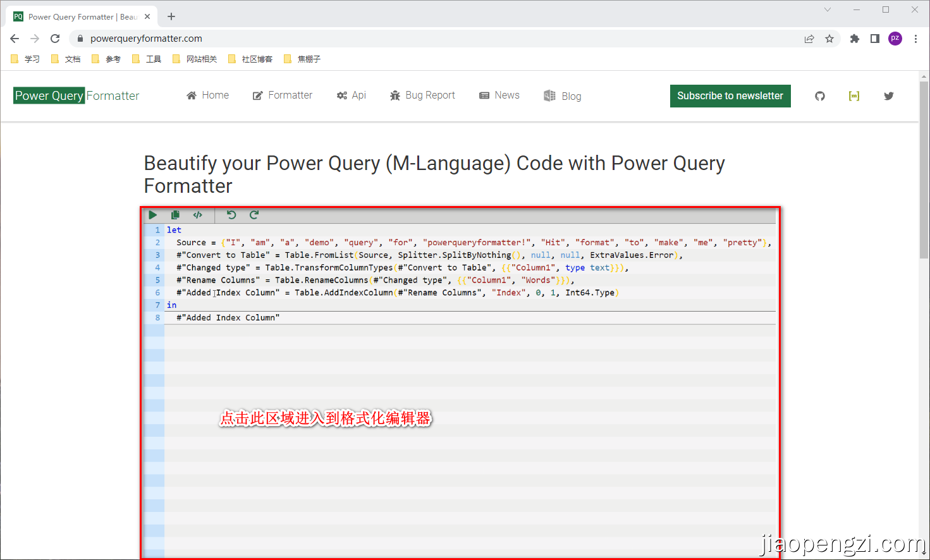Viewport: 930px width, 560px height.
Task: Open the 文档 bookmark folder
Action: point(66,59)
